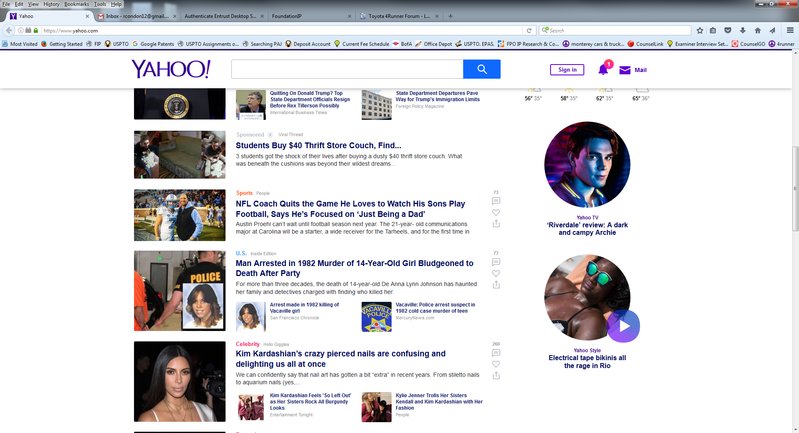Click the paper plane send icon
The height and width of the screenshot is (433, 799).
pos(773,31)
